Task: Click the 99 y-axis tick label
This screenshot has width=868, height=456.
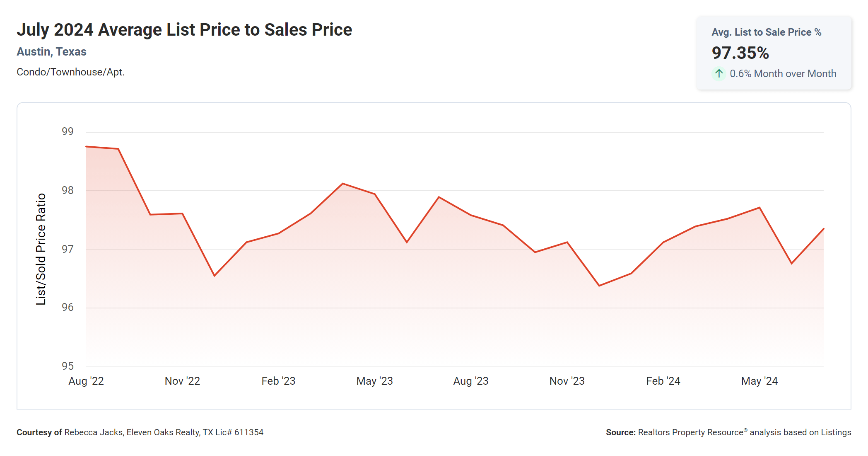Action: tap(68, 131)
